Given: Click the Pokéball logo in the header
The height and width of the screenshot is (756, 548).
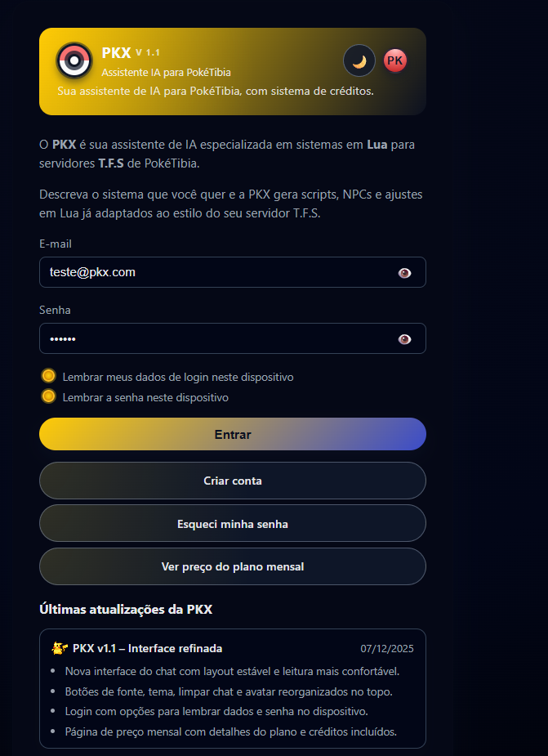Looking at the screenshot, I should click(x=74, y=60).
